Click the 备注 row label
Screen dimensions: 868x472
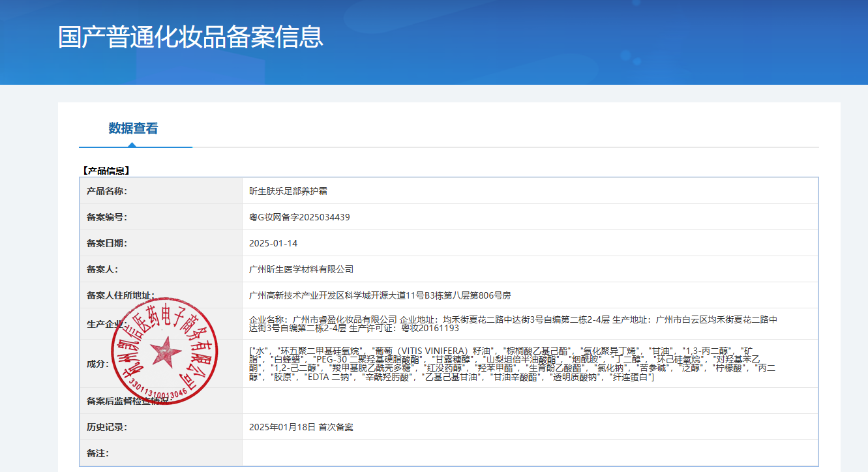pyautogui.click(x=98, y=453)
